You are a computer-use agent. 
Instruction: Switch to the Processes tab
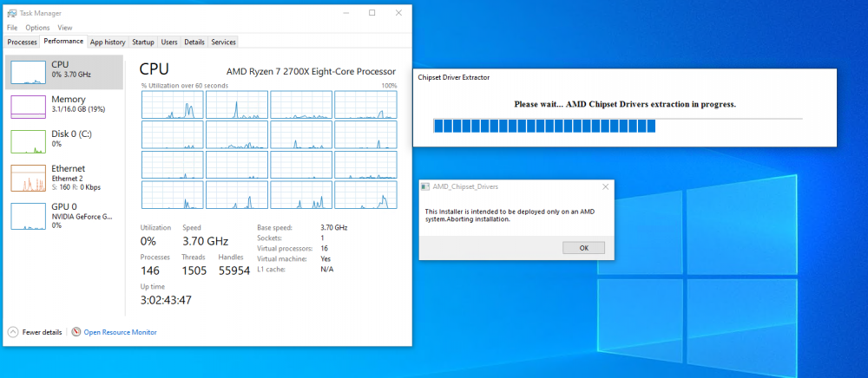[x=23, y=42]
